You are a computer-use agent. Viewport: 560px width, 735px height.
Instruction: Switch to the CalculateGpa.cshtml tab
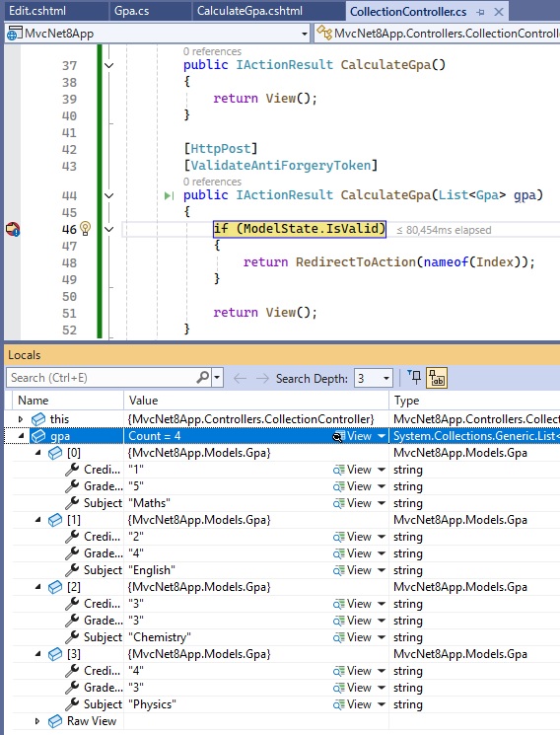249,11
